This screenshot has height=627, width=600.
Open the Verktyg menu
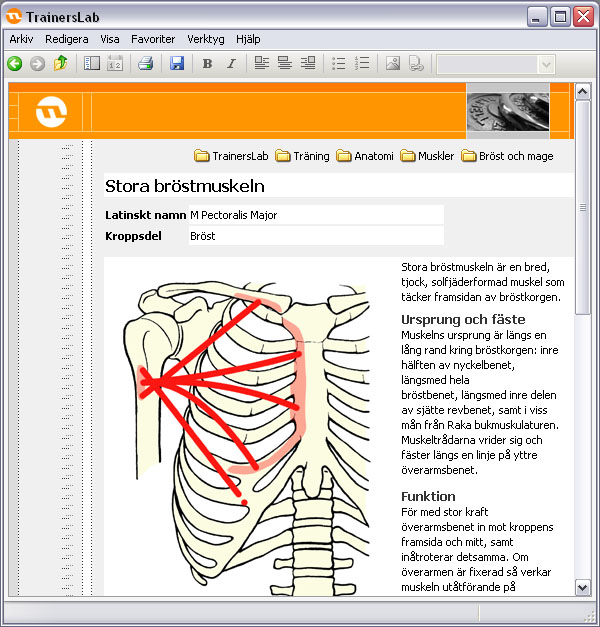point(206,39)
